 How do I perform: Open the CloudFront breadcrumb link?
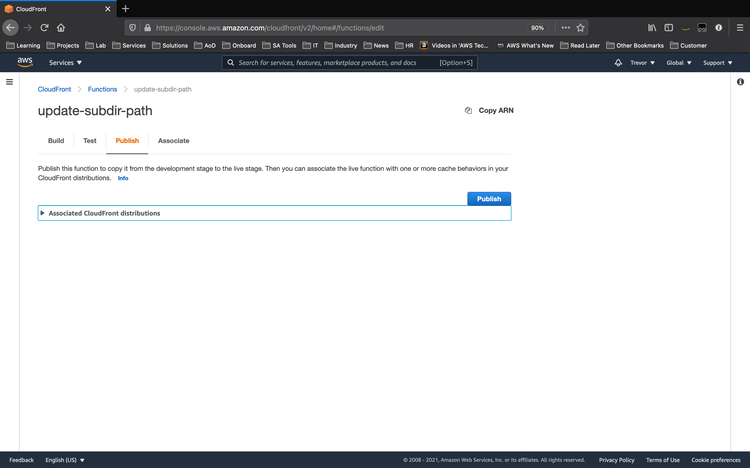click(x=54, y=89)
